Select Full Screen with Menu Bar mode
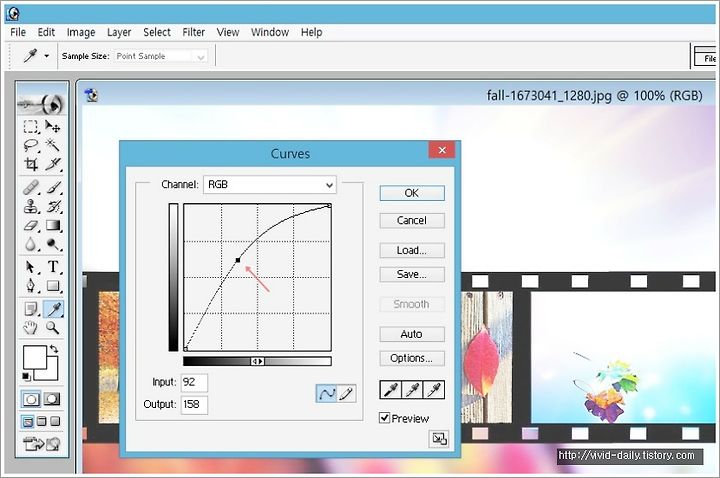Screen dimensions: 720x478 pos(42,421)
